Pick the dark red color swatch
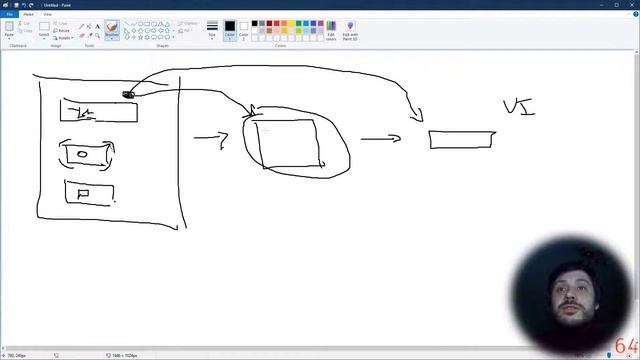This screenshot has width=640, height=360. click(269, 23)
